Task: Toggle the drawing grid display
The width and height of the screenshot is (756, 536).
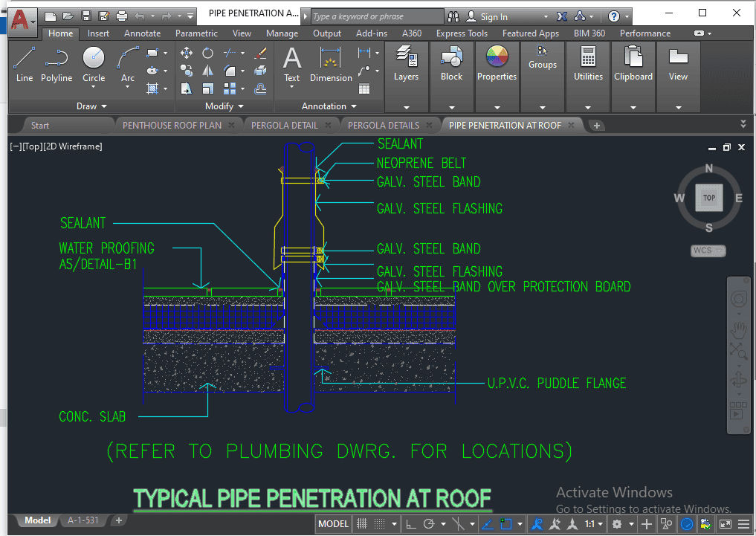Action: pyautogui.click(x=362, y=524)
